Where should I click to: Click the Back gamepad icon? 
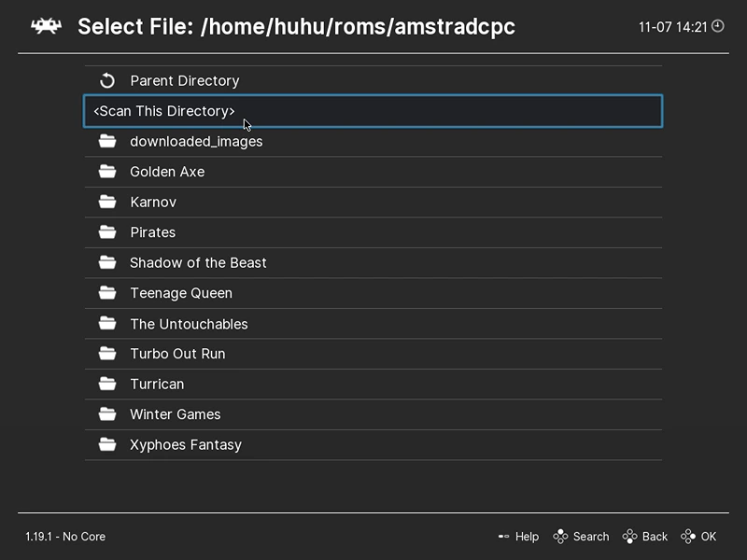pos(629,536)
